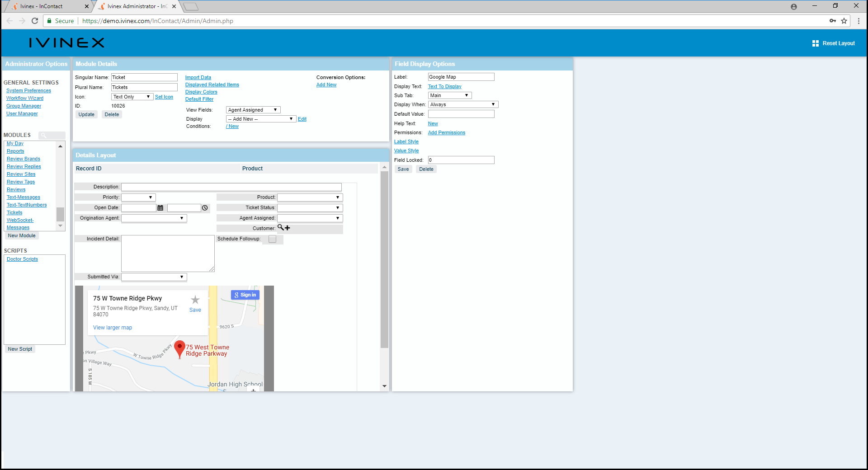Click View larger map link
Screen dimensions: 868x470
pos(113,328)
